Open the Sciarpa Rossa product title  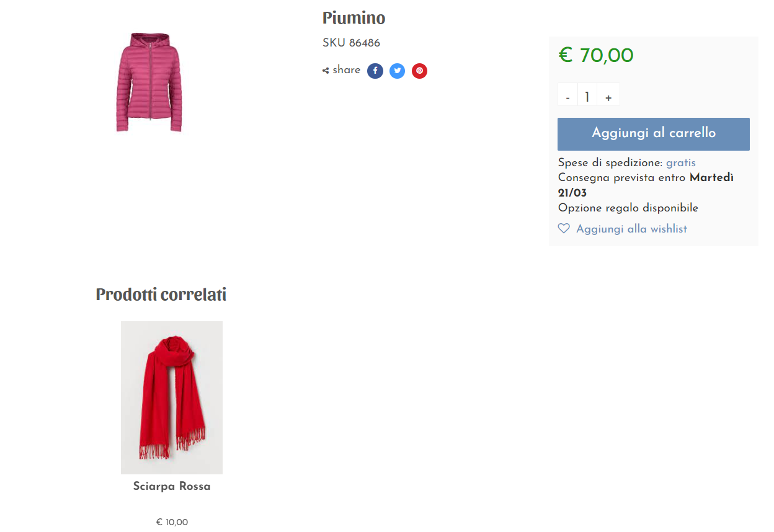pyautogui.click(x=172, y=487)
